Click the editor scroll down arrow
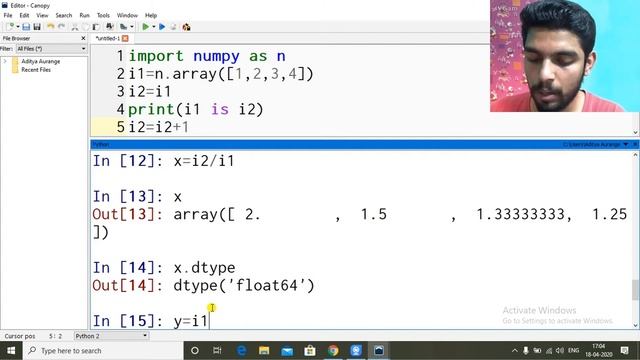 [x=636, y=132]
